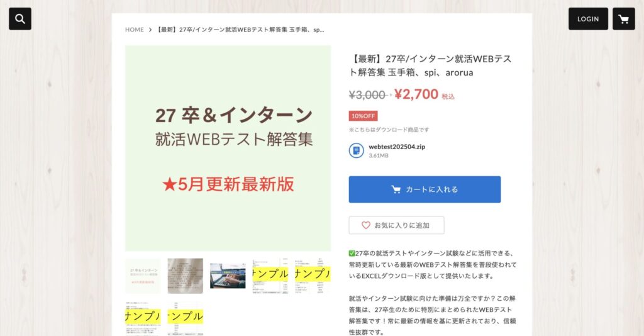644x336 pixels.
Task: Select the laptop typing photo thumbnail
Action: click(228, 276)
